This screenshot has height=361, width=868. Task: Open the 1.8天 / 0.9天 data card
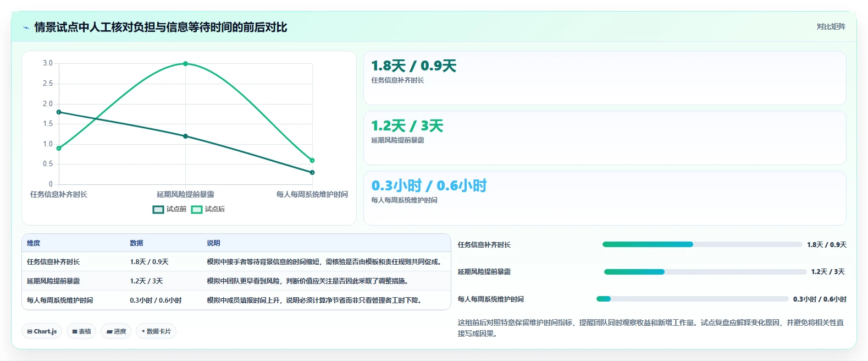[605, 78]
